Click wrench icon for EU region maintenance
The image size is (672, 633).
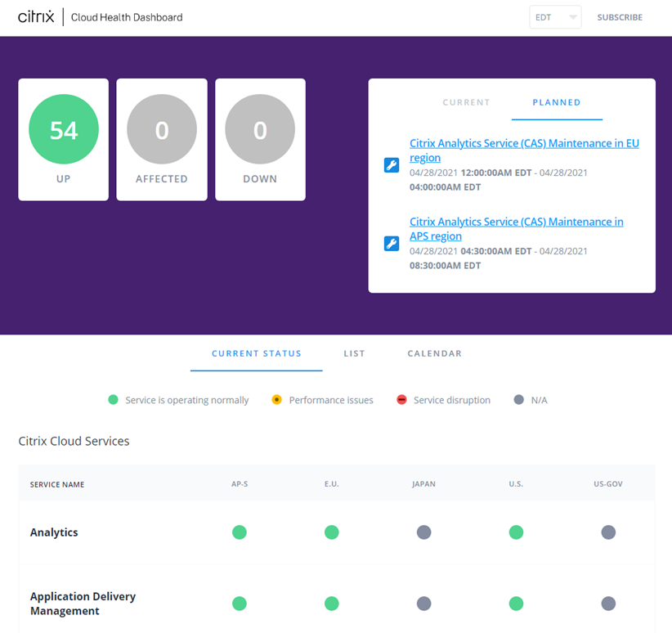[x=392, y=165]
